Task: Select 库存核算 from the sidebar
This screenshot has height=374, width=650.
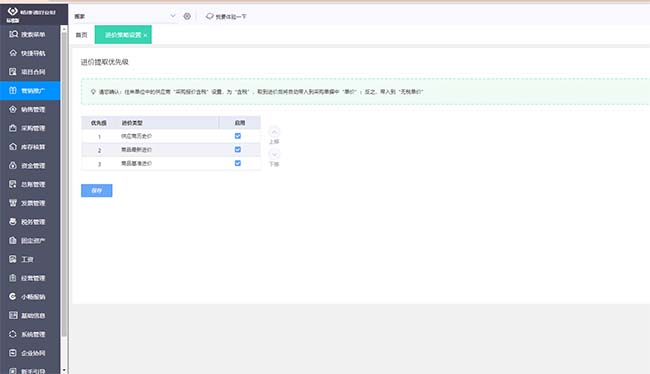Action: click(27, 147)
